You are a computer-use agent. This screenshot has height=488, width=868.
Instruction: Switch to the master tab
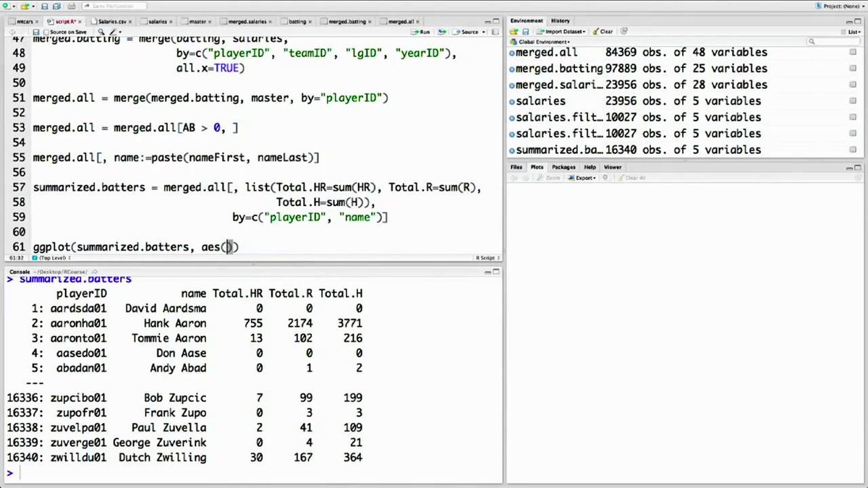pos(196,22)
